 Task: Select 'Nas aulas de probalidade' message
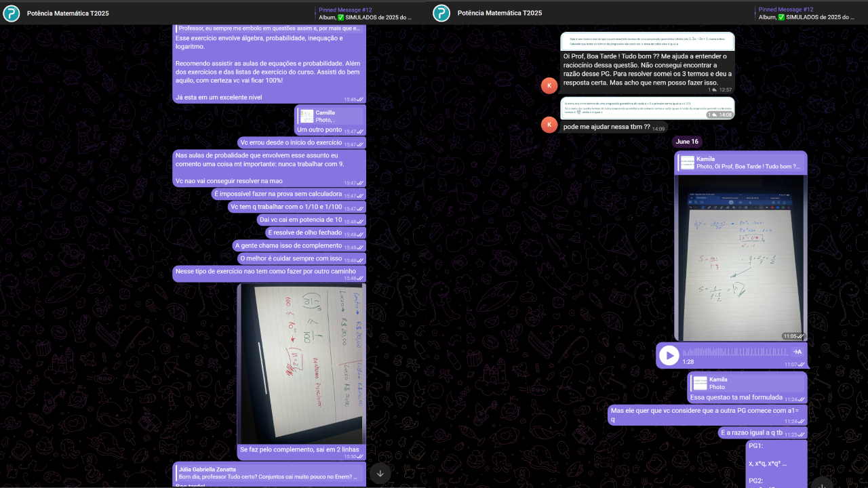click(x=269, y=168)
